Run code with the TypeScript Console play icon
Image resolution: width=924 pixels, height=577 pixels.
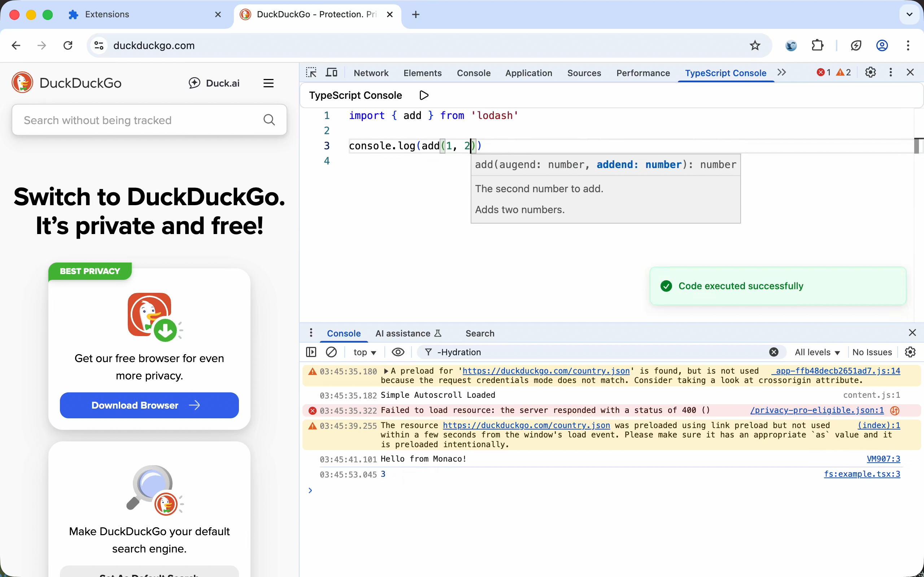click(424, 95)
